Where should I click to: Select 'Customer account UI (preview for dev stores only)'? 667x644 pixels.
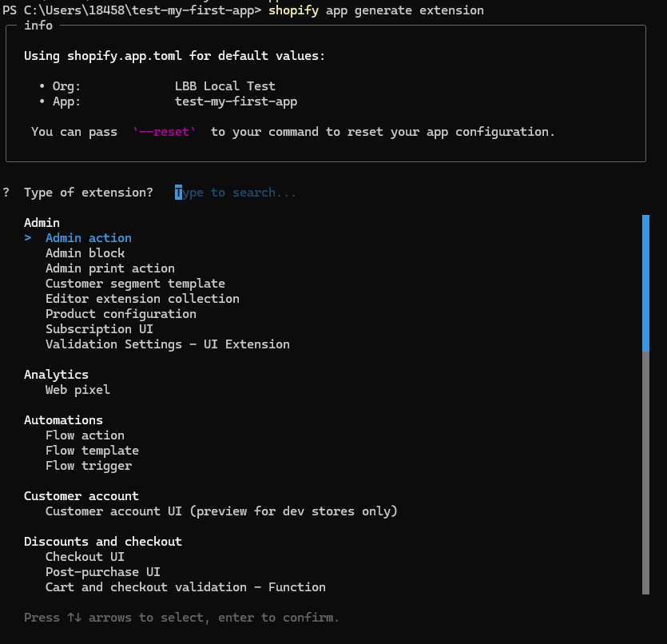pyautogui.click(x=221, y=511)
